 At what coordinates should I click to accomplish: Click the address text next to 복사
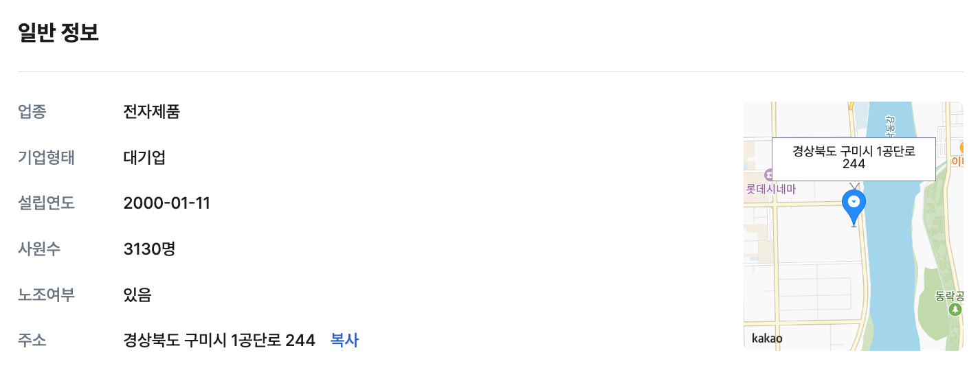click(x=219, y=340)
